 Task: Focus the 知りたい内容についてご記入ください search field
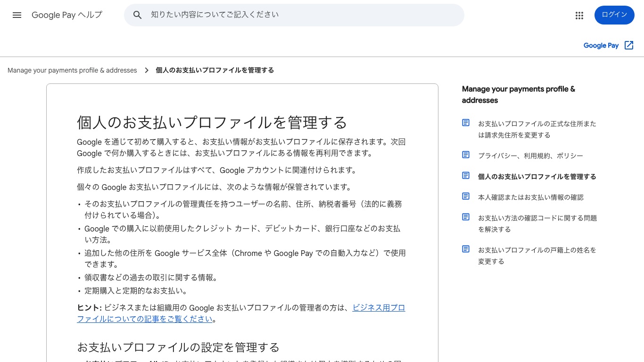click(x=294, y=15)
